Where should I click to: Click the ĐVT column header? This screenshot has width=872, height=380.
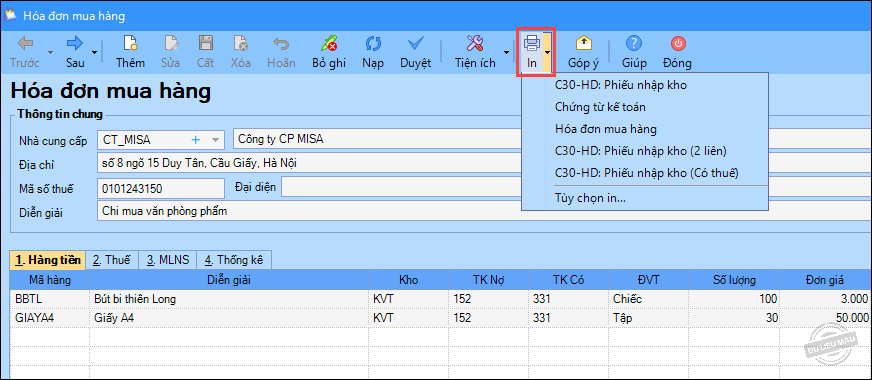pos(649,280)
